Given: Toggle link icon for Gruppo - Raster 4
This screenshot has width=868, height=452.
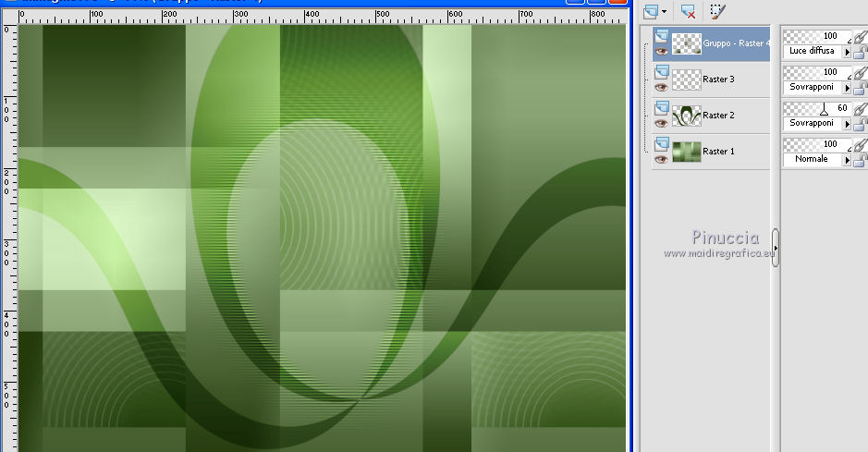Looking at the screenshot, I should click(x=861, y=37).
